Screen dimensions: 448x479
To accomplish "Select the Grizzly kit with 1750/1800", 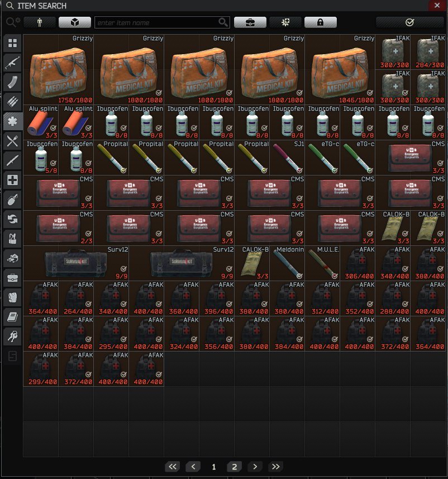I will 58,69.
